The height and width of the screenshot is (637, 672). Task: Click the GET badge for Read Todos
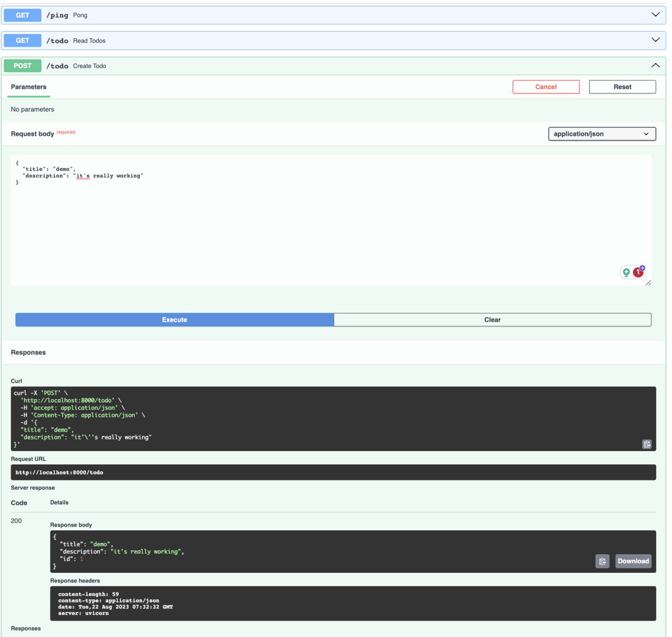tap(22, 40)
